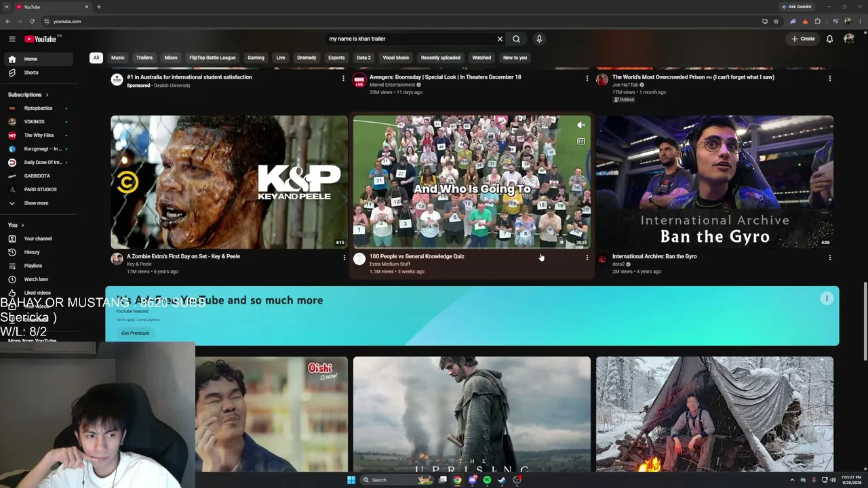
Task: Select the Dota 2 chip
Action: [364, 58]
